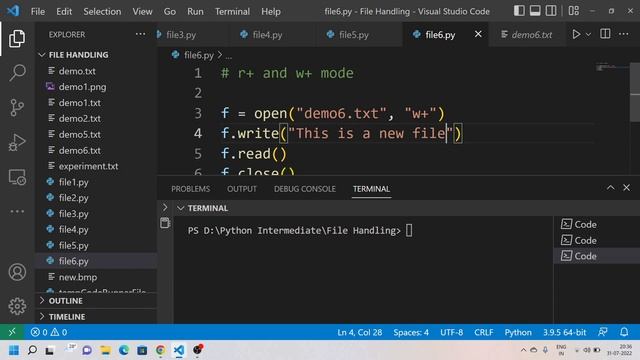This screenshot has height=360, width=640.
Task: Open the Terminal menu
Action: click(232, 11)
